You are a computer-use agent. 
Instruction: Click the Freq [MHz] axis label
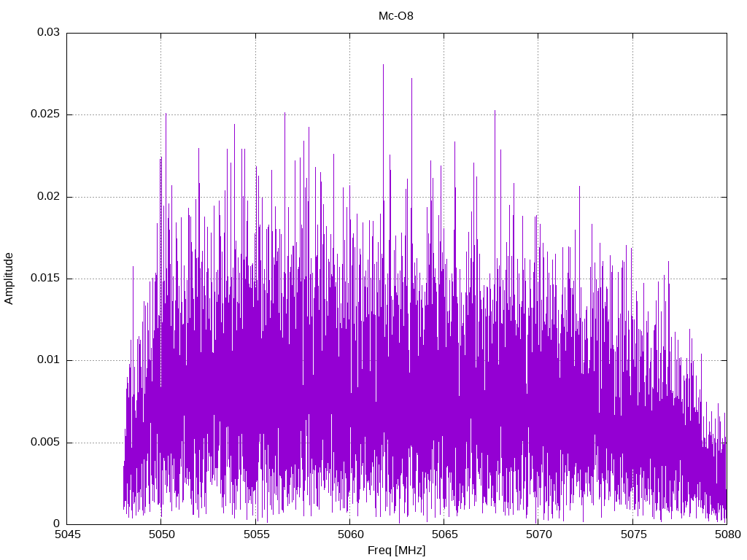(396, 551)
